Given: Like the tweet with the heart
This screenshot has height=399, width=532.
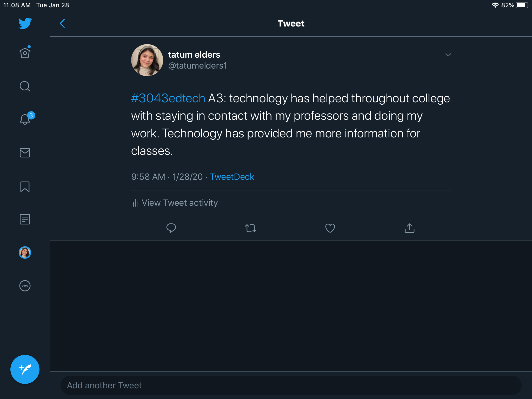Looking at the screenshot, I should [330, 228].
